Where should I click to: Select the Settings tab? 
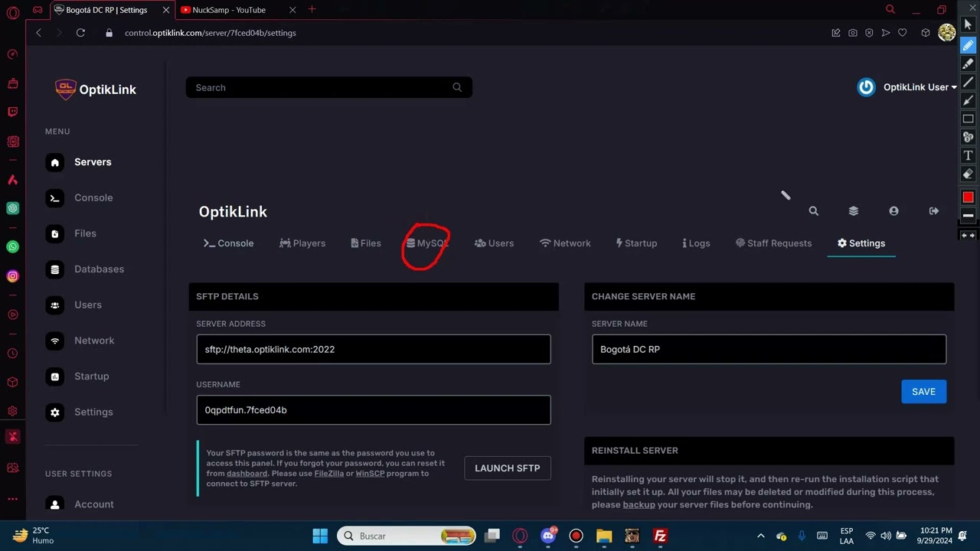pos(861,243)
